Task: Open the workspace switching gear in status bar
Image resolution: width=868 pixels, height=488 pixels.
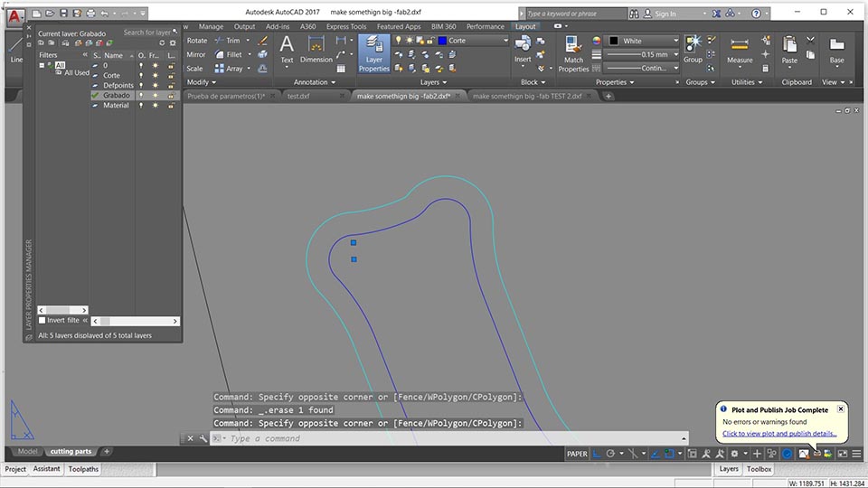Action: pyautogui.click(x=734, y=454)
